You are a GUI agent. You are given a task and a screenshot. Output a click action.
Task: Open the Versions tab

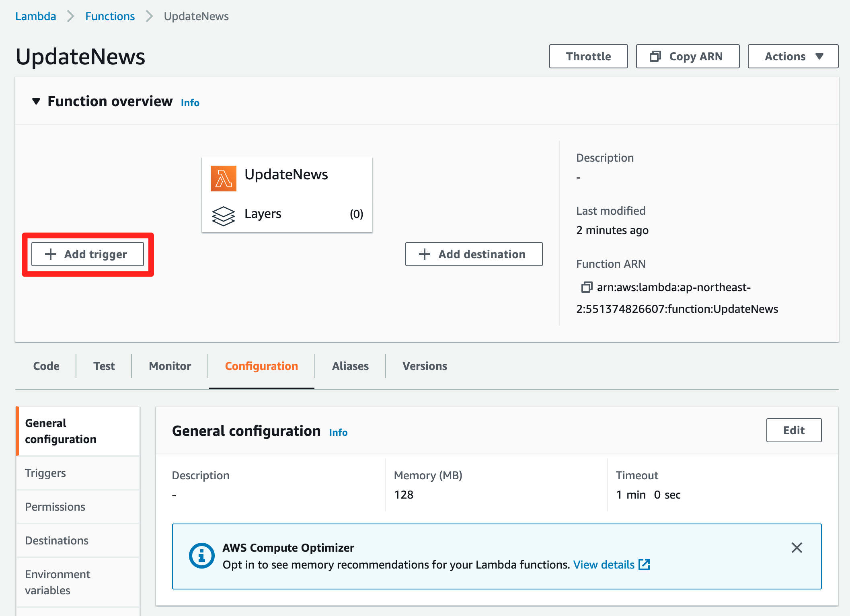(425, 366)
